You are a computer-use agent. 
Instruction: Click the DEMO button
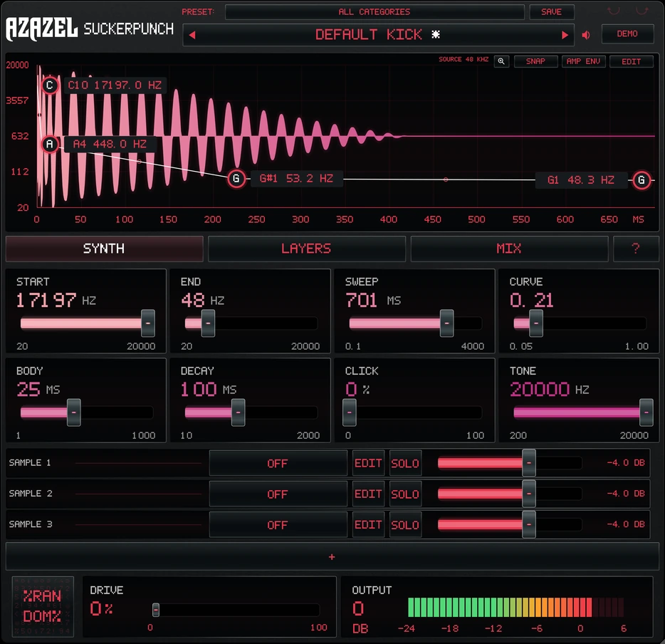627,34
